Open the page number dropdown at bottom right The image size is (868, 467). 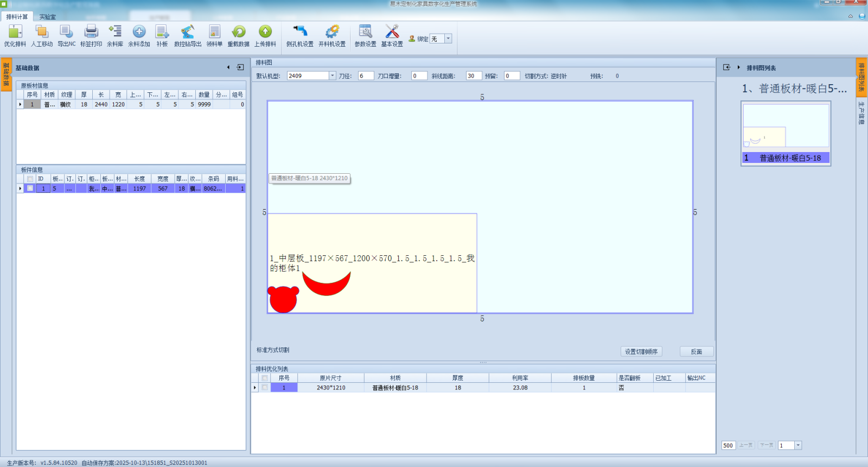pos(798,445)
